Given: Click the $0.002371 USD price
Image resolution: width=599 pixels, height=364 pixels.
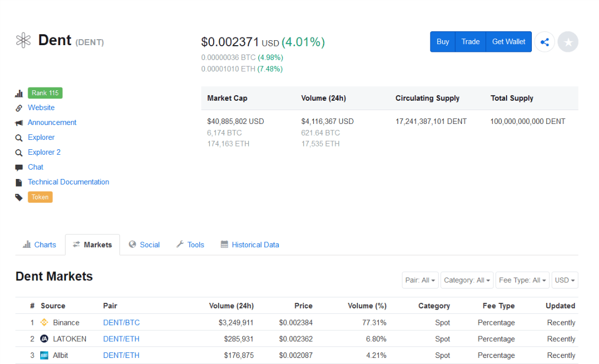Looking at the screenshot, I should point(240,42).
